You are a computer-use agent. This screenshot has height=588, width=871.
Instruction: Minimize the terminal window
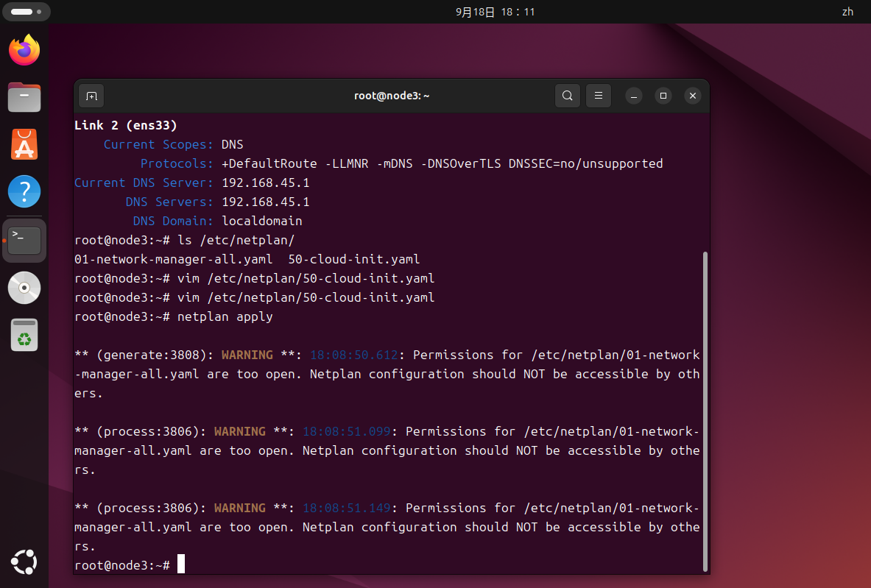[x=633, y=96]
